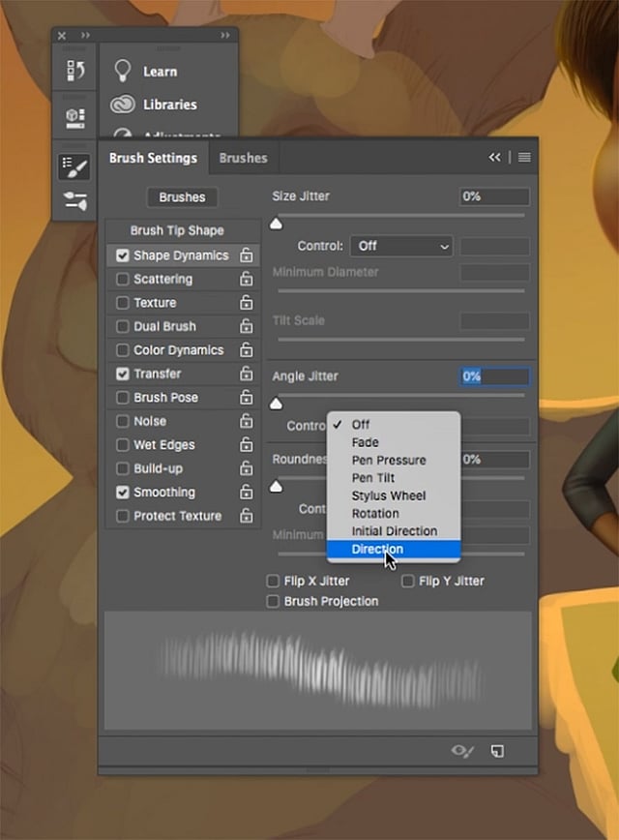Switch to the Brushes tab
This screenshot has width=619, height=840.
click(x=243, y=158)
